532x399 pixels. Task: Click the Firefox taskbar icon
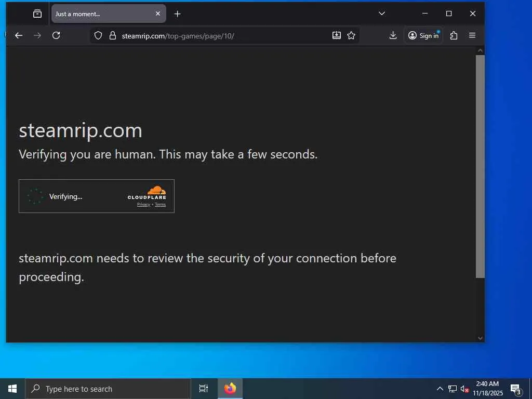230,389
